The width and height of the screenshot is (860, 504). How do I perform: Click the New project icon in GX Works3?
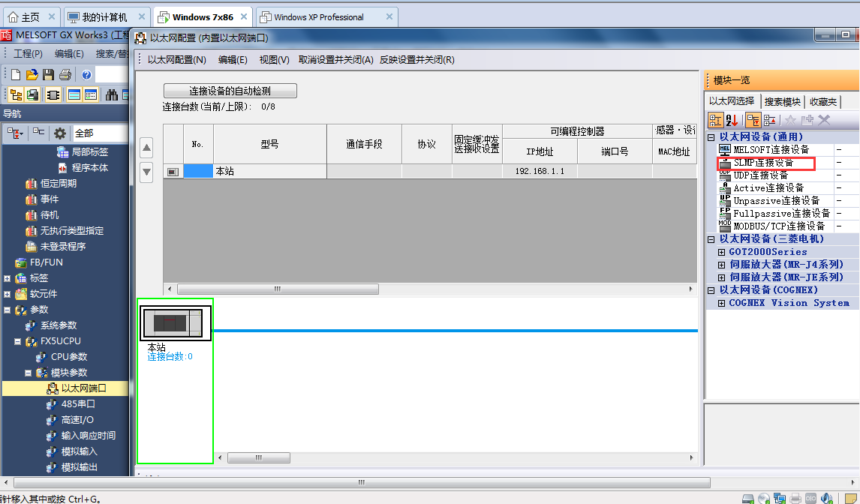(x=16, y=74)
